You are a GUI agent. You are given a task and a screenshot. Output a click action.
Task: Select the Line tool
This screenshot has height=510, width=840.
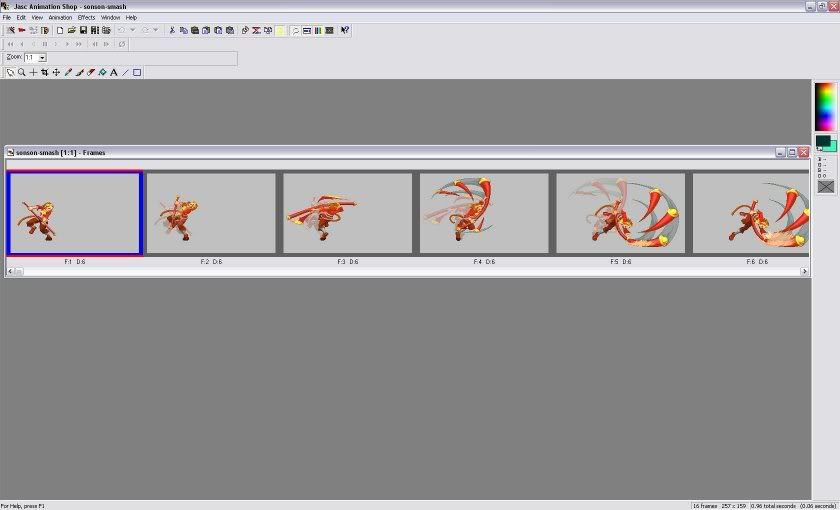point(125,72)
